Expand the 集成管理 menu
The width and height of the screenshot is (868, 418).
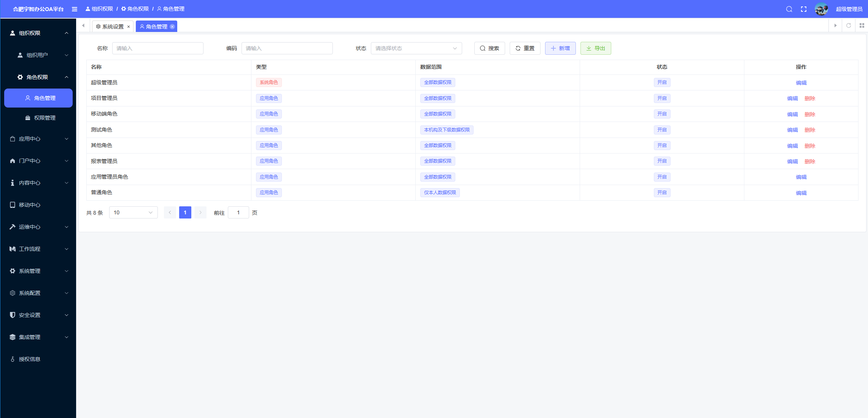(x=38, y=337)
